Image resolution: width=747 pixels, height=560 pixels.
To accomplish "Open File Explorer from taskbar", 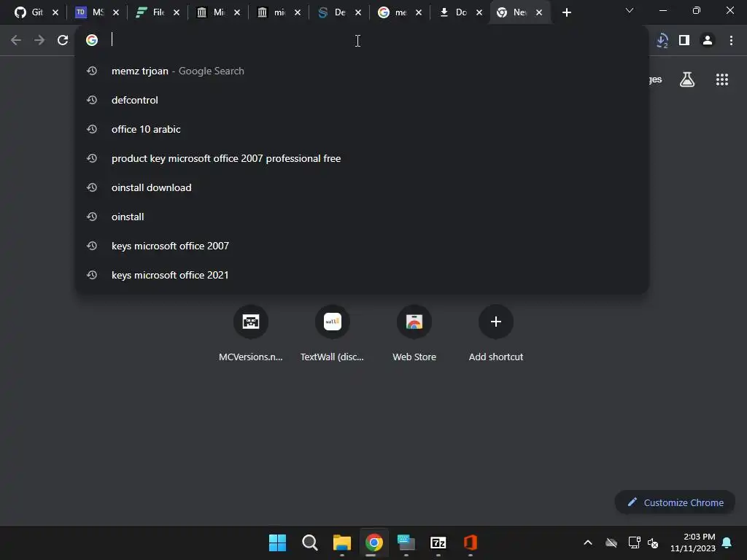I will [341, 542].
